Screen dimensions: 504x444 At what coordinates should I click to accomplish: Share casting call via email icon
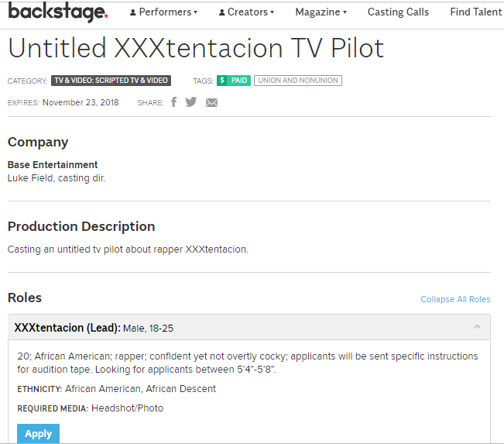tap(211, 102)
